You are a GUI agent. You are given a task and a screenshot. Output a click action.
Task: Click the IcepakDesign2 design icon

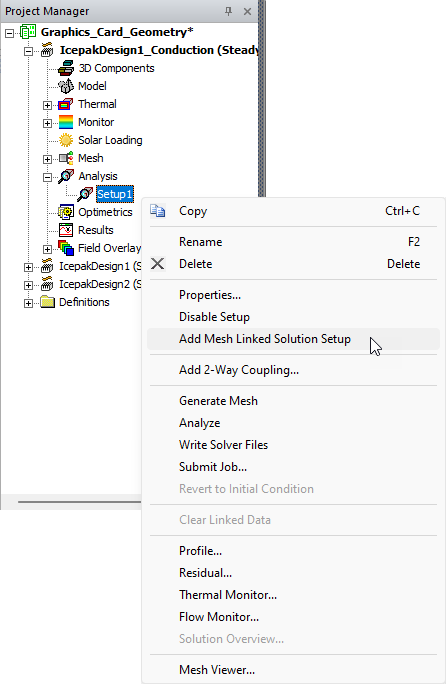[47, 284]
